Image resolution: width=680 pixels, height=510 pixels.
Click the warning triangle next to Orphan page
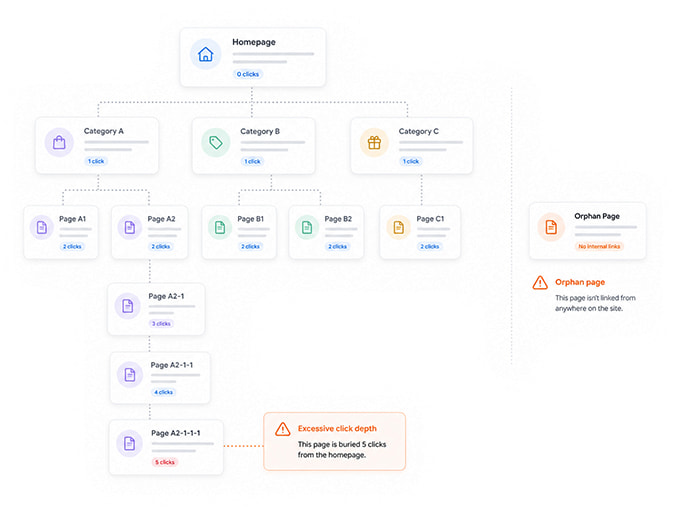(x=540, y=283)
